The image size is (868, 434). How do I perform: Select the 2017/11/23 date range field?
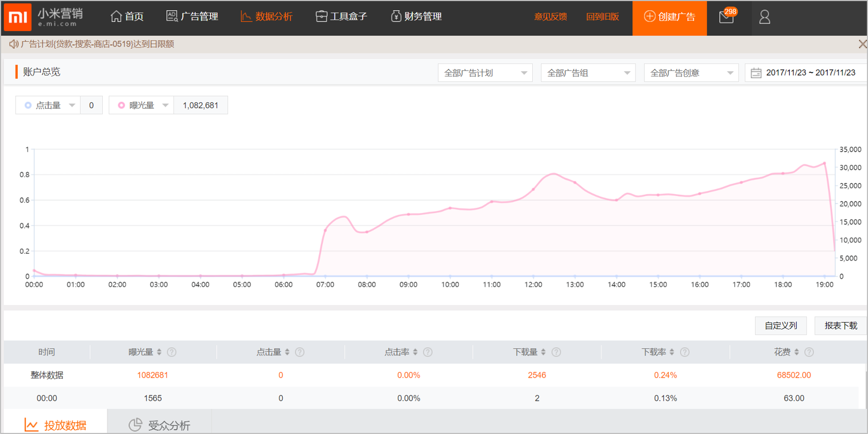(810, 73)
